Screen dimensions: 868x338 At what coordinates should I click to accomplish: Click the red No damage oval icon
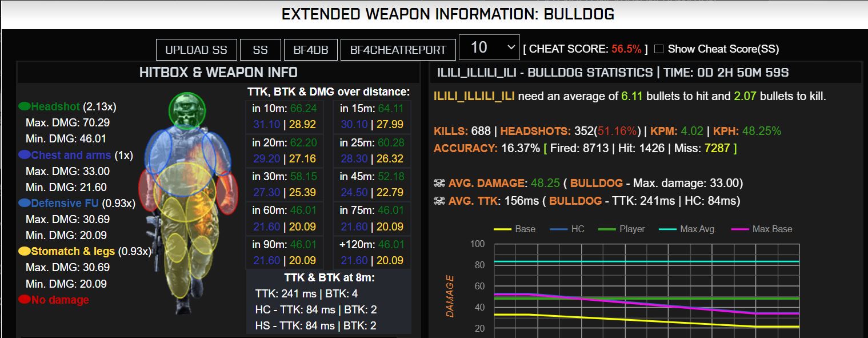pyautogui.click(x=25, y=300)
